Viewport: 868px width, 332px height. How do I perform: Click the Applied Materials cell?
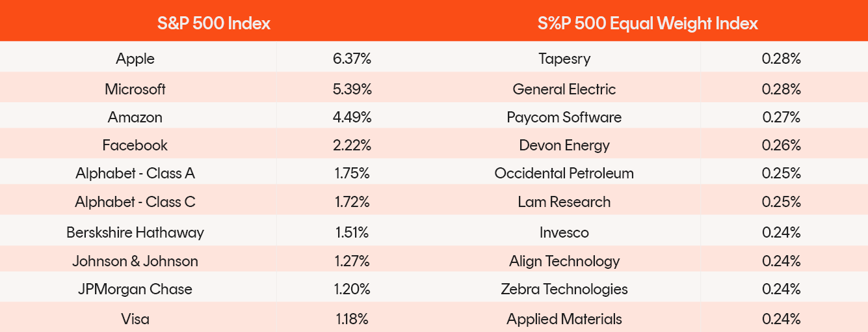(x=564, y=319)
